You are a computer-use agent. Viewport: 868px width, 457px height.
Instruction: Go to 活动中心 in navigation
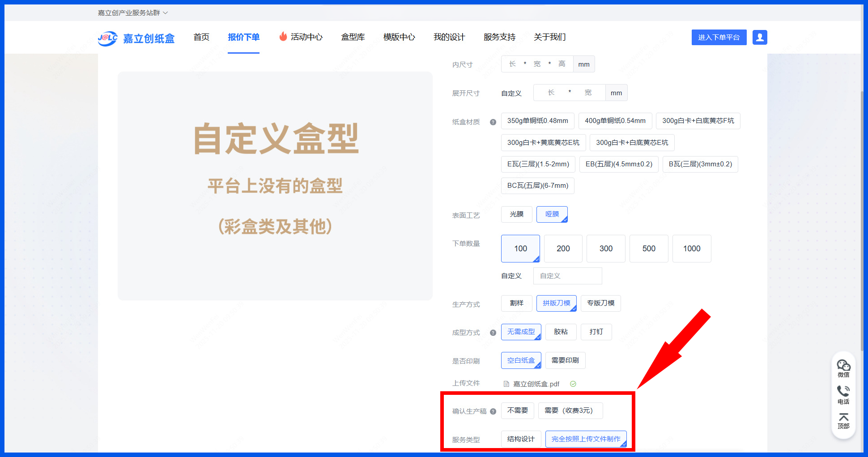tap(301, 37)
